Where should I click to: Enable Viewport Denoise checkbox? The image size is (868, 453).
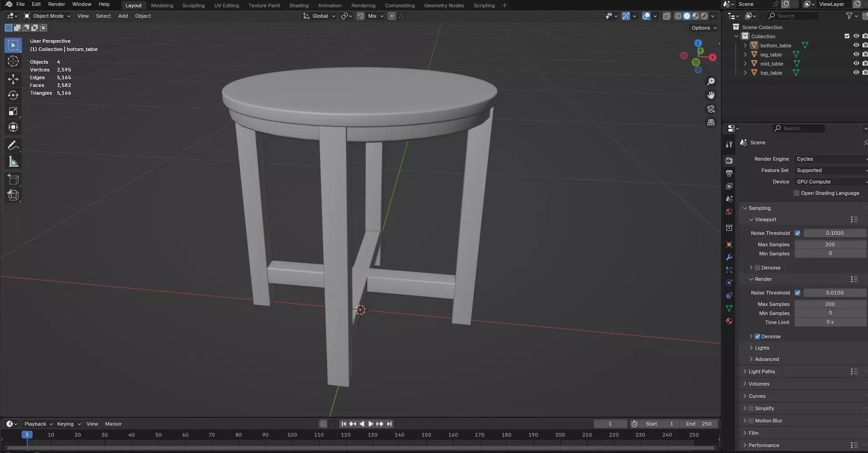pos(757,268)
